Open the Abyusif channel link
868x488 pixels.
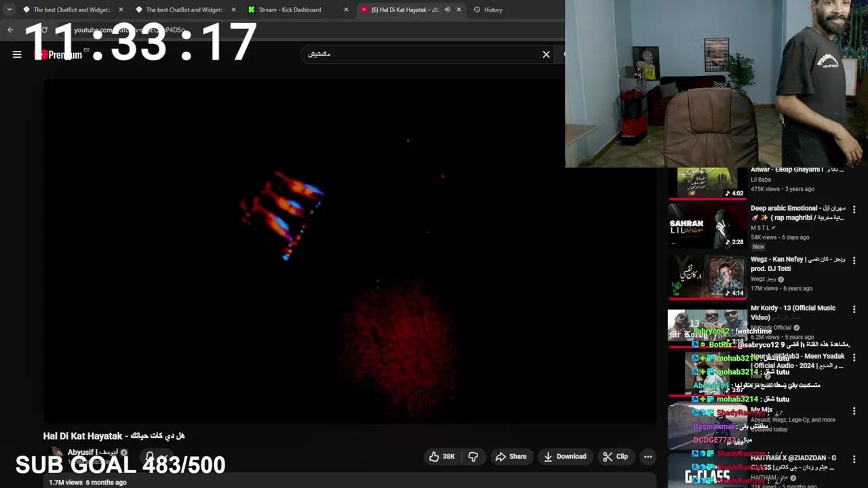click(93, 452)
